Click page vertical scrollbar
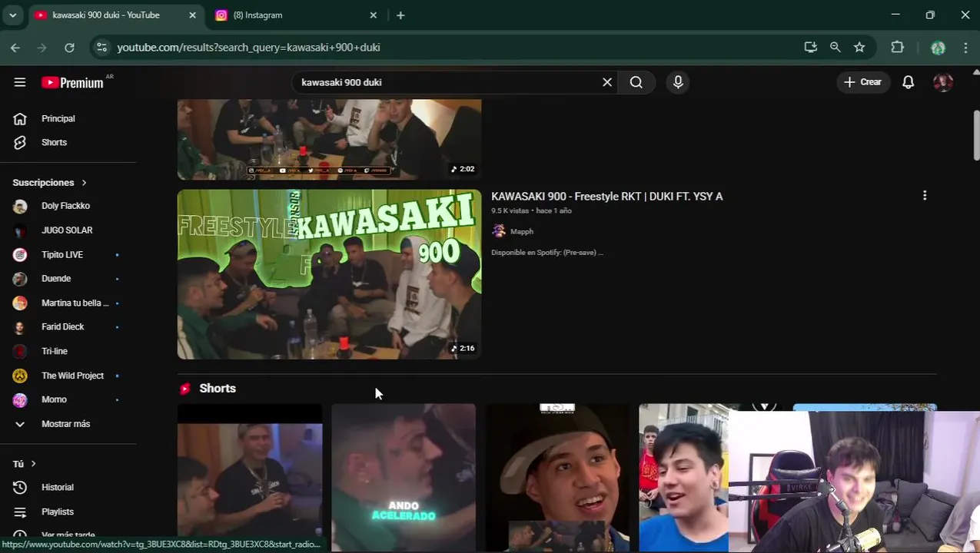 click(976, 136)
